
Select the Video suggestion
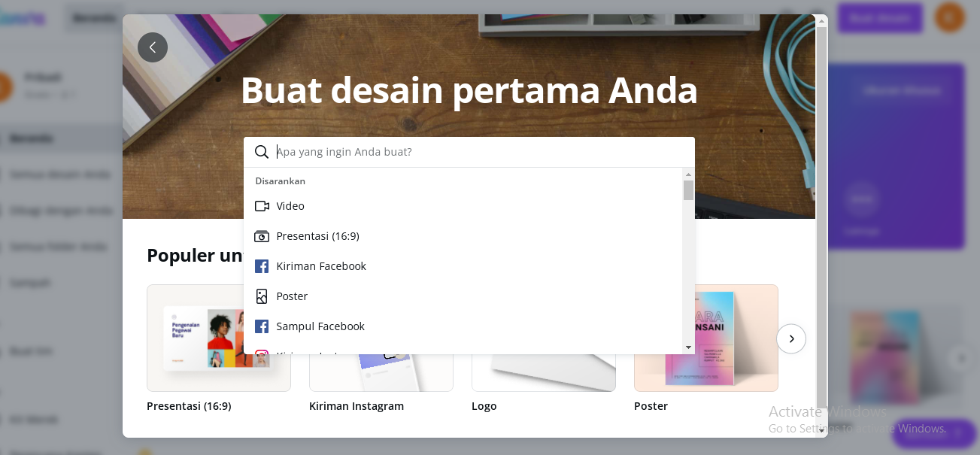(x=463, y=206)
